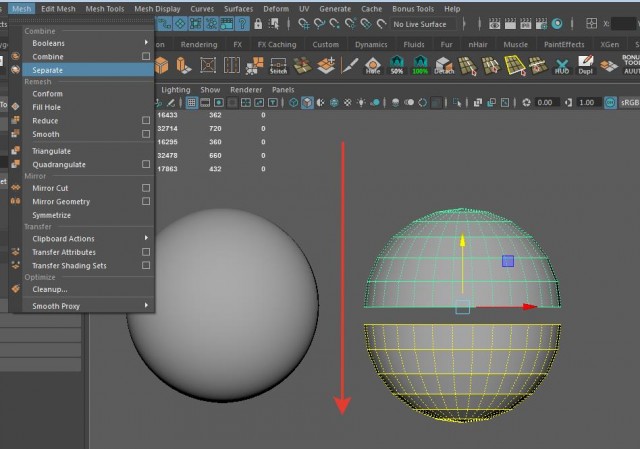Click the wireframe cube display icon
This screenshot has width=640, height=449.
pyautogui.click(x=293, y=102)
